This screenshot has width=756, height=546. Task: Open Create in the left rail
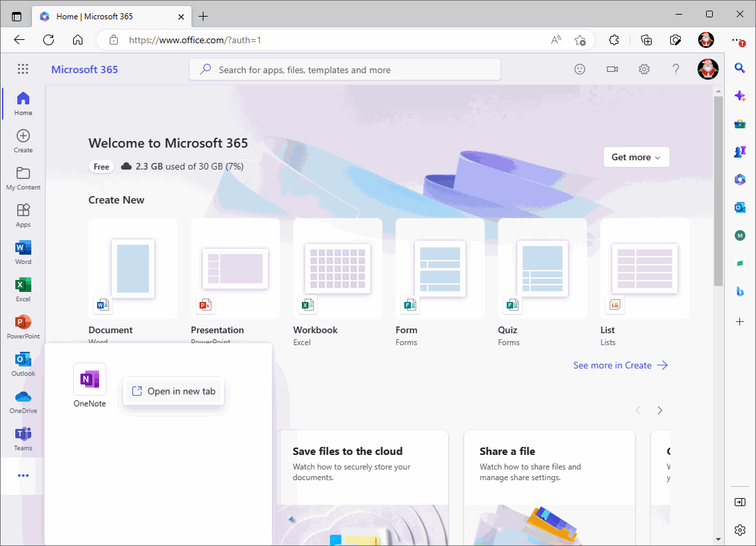coord(23,141)
